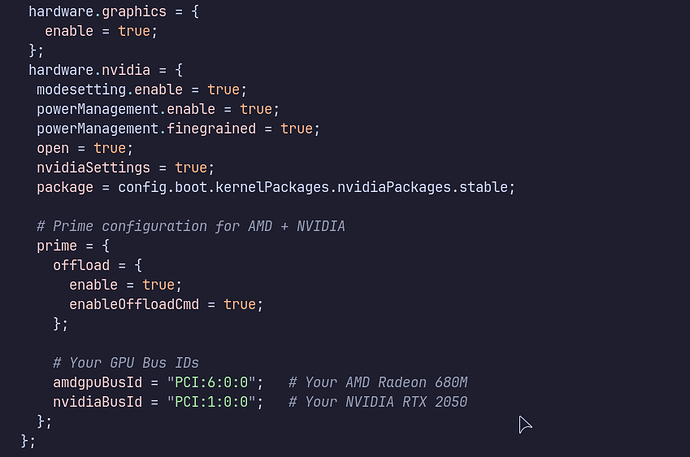
Task: Click the word open in code
Action: pyautogui.click(x=53, y=148)
